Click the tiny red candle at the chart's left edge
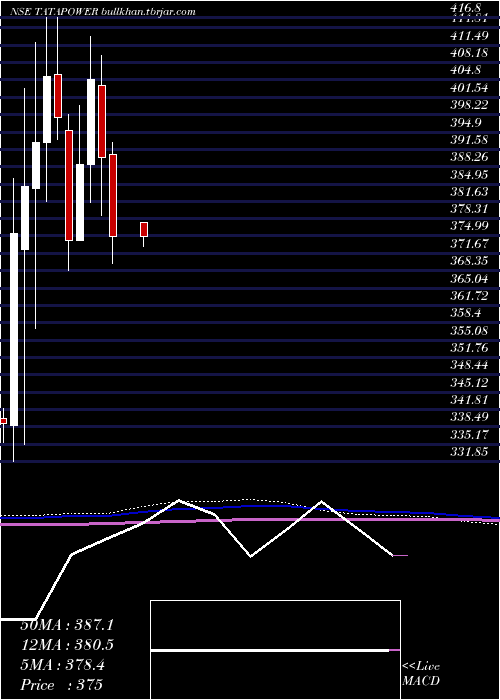Screen dimensions: 500x700 pos(4,421)
